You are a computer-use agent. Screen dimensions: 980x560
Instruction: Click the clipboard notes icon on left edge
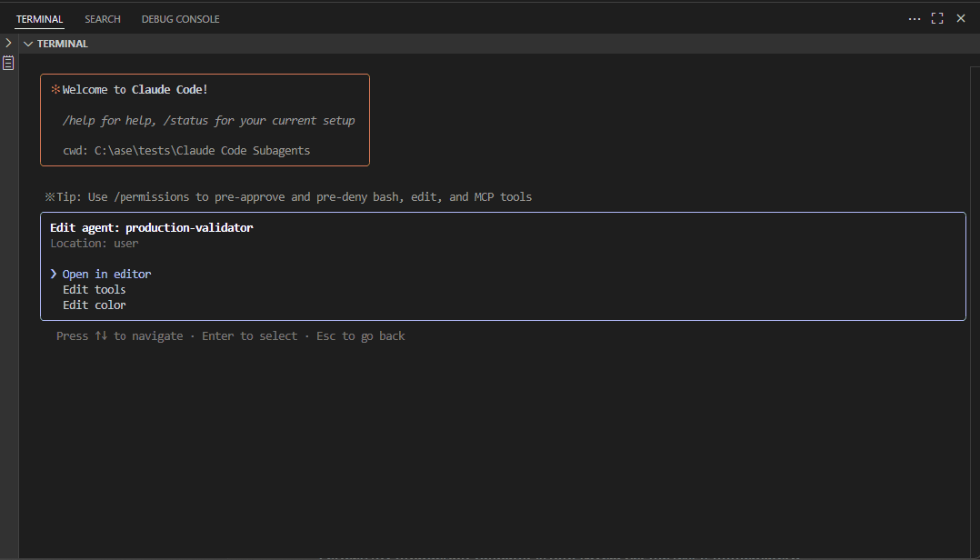click(8, 63)
